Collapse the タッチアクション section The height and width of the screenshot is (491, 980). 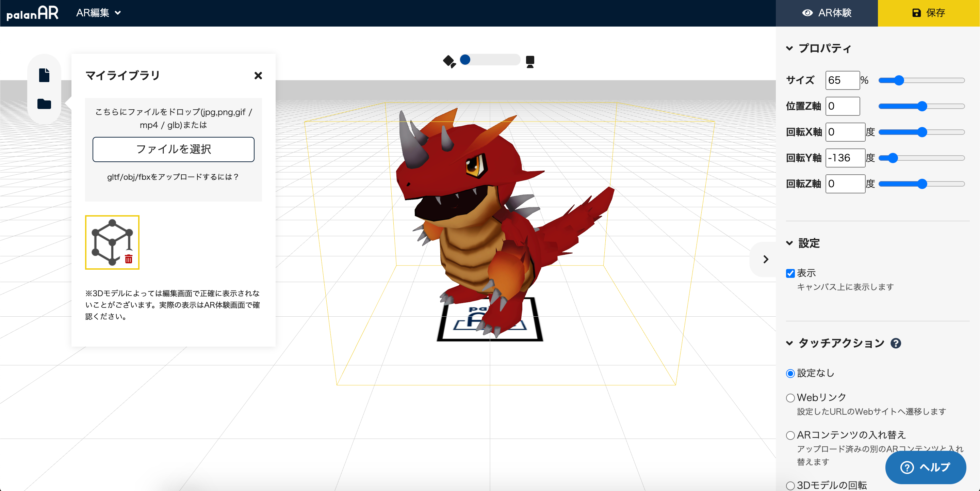(789, 343)
